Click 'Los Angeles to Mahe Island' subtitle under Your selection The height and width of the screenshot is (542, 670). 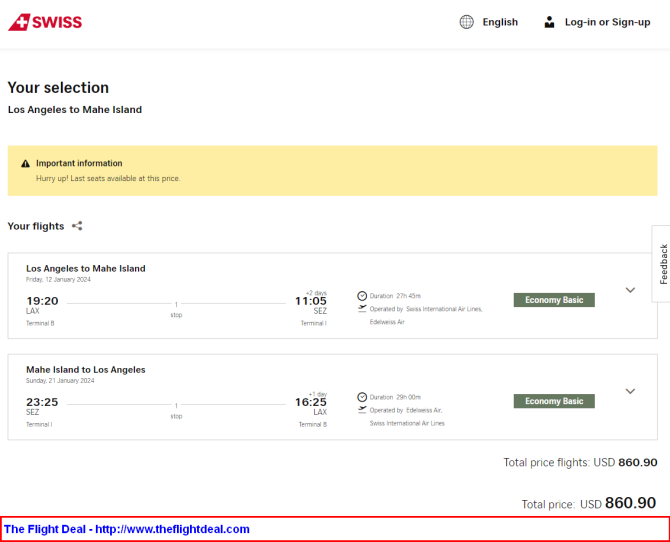(x=75, y=110)
